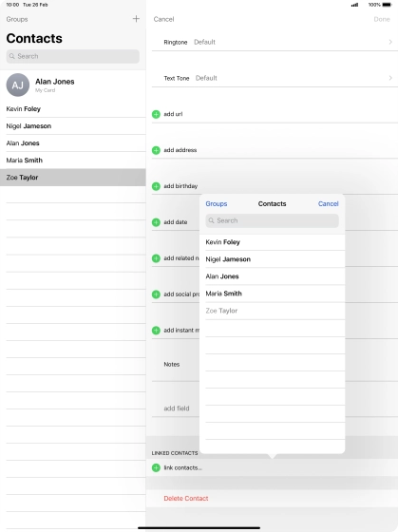Screen dimensions: 398x532
Task: Tap green plus beside add birthday
Action: click(156, 186)
